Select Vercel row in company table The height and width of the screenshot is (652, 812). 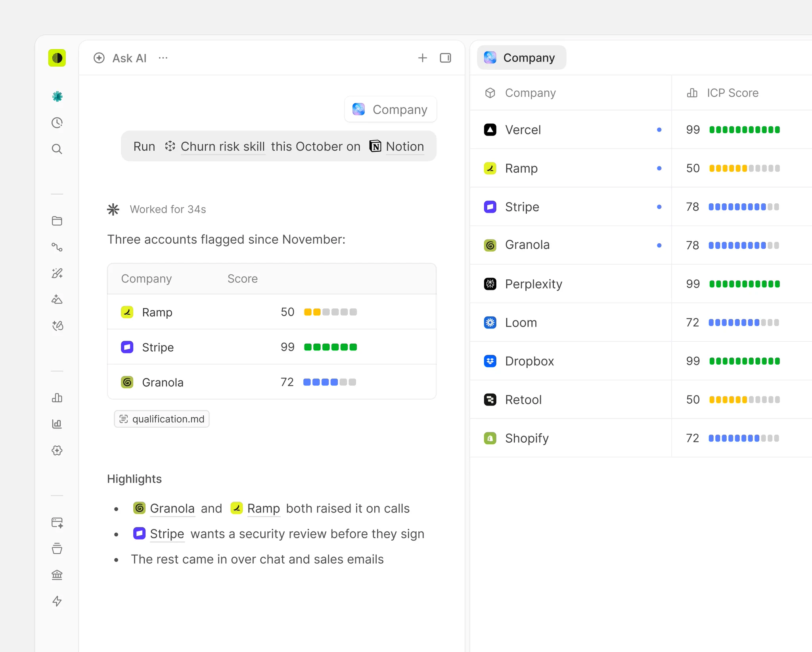[x=641, y=130]
